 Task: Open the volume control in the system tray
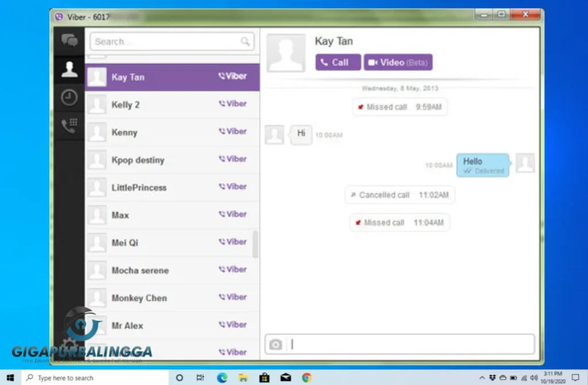[535, 378]
